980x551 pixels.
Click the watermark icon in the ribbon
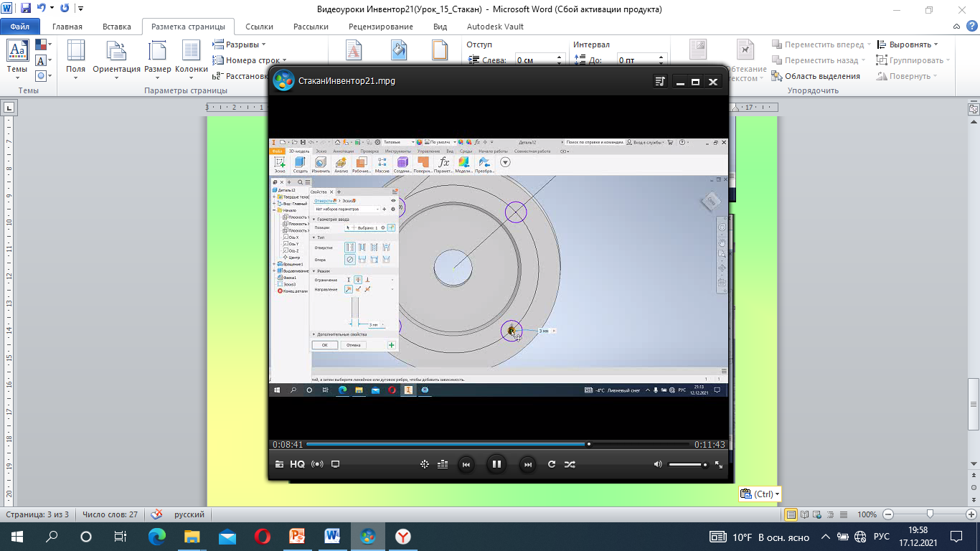coord(354,51)
